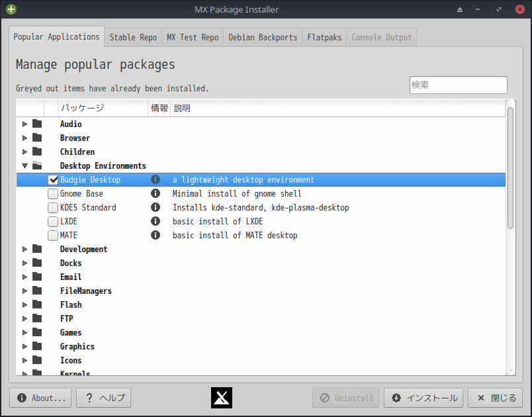The image size is (532, 417).
Task: Open info icon for KDE5 Standard
Action: [155, 207]
